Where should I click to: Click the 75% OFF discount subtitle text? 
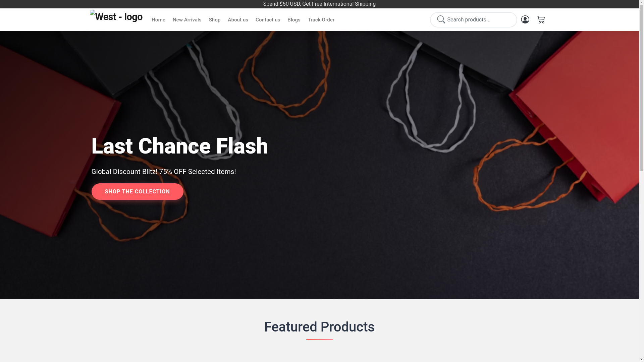(164, 172)
